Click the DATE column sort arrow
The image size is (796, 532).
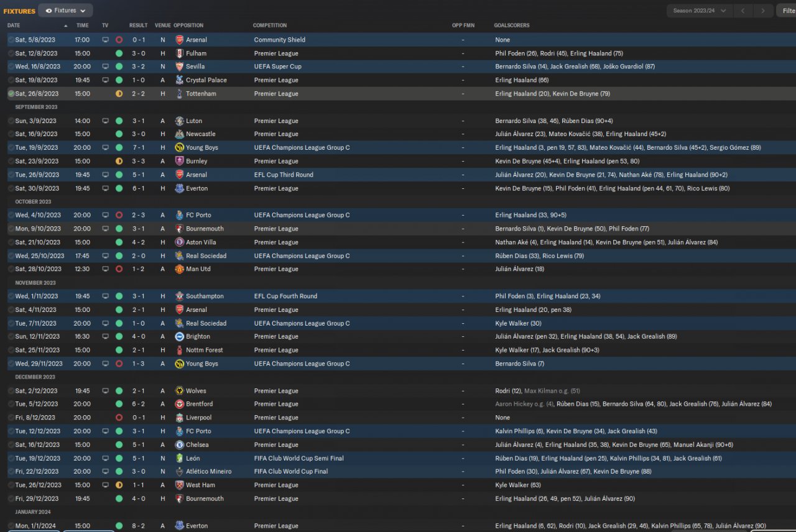66,25
